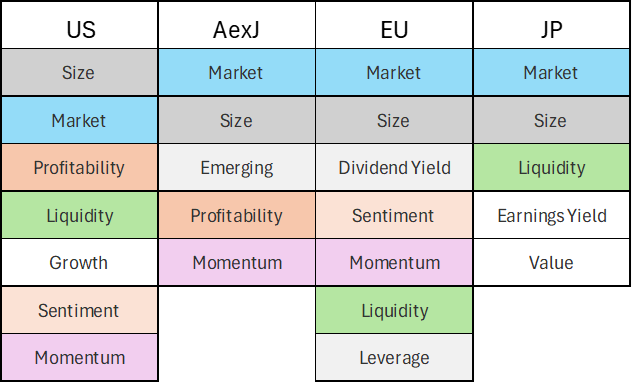The image size is (632, 383).
Task: Select the Profitability cell under AexJ
Action: (237, 215)
